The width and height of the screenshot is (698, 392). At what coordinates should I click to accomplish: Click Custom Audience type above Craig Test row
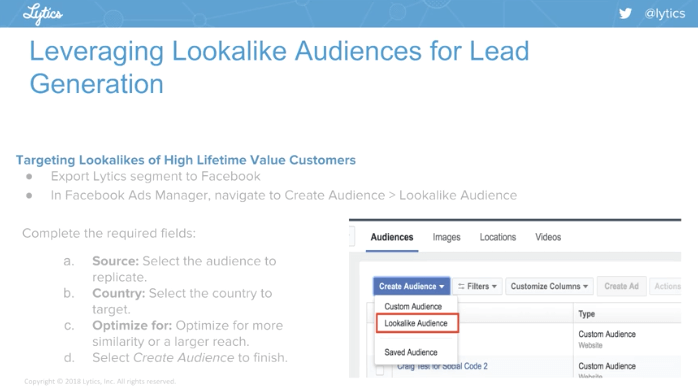coord(607,334)
